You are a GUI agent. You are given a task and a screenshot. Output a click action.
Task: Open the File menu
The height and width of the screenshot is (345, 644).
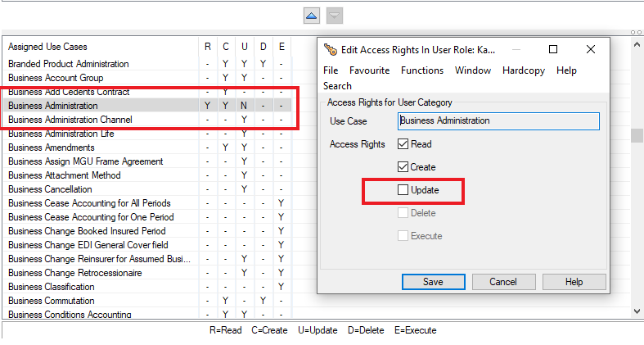[x=331, y=70]
